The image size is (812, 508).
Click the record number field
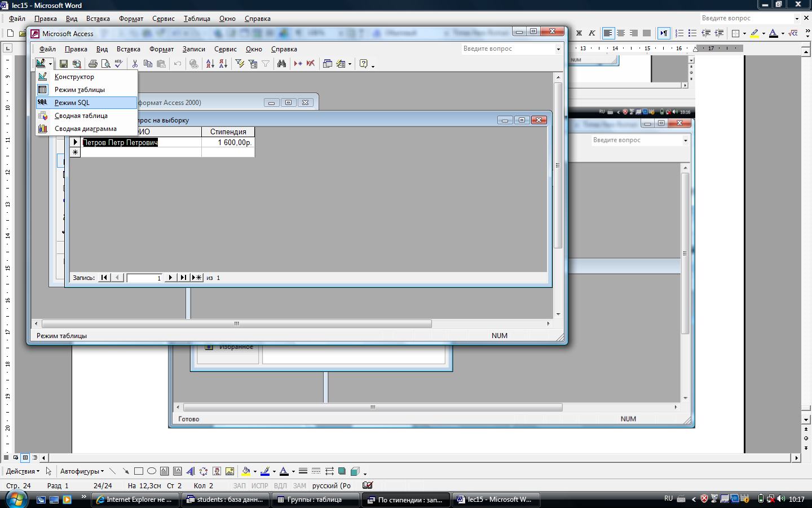pyautogui.click(x=144, y=278)
